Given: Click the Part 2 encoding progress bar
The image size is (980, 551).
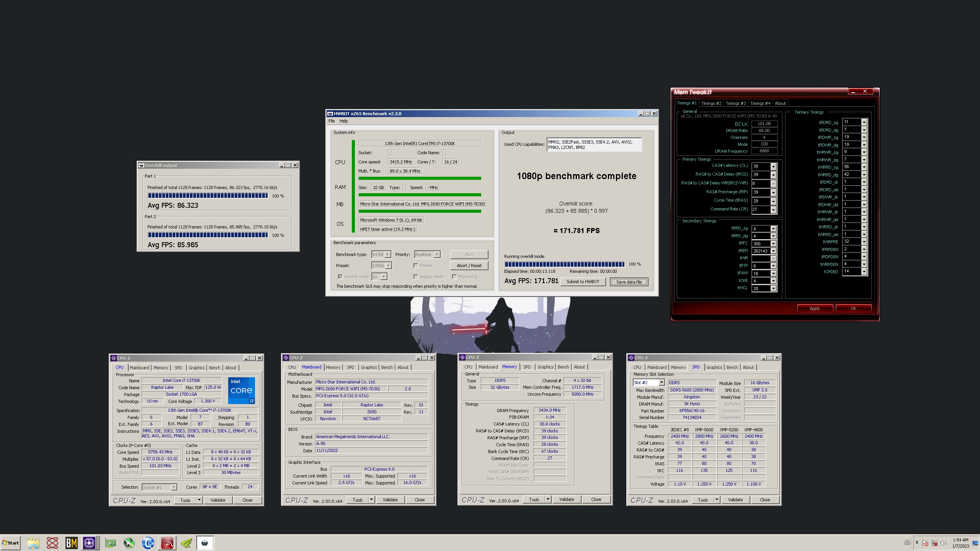Looking at the screenshot, I should 208,235.
